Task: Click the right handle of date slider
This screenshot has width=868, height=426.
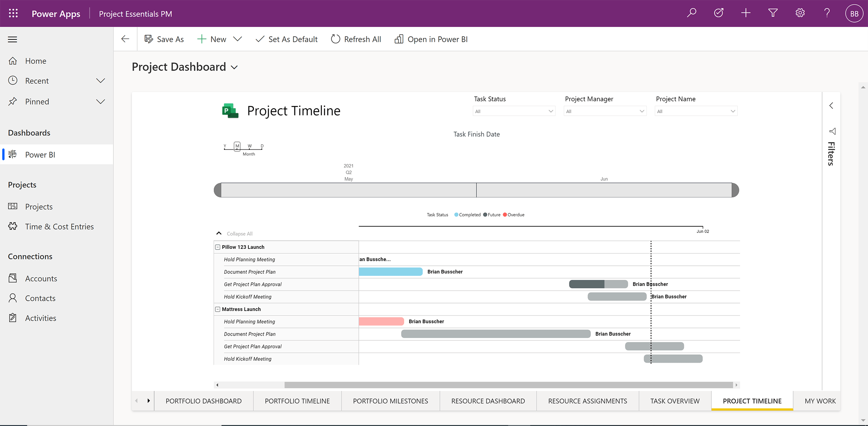Action: 735,190
